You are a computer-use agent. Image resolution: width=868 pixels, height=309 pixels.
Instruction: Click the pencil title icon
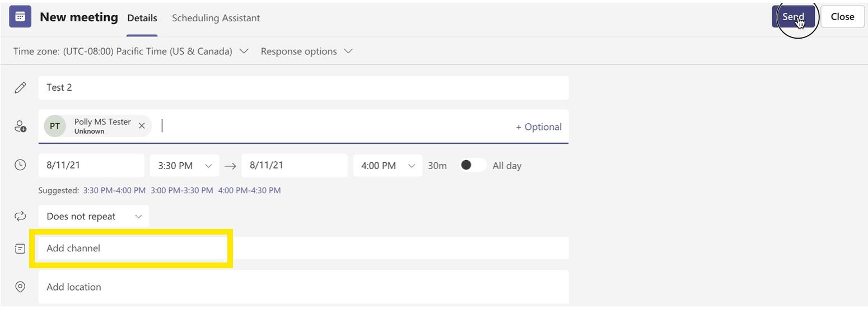point(20,87)
